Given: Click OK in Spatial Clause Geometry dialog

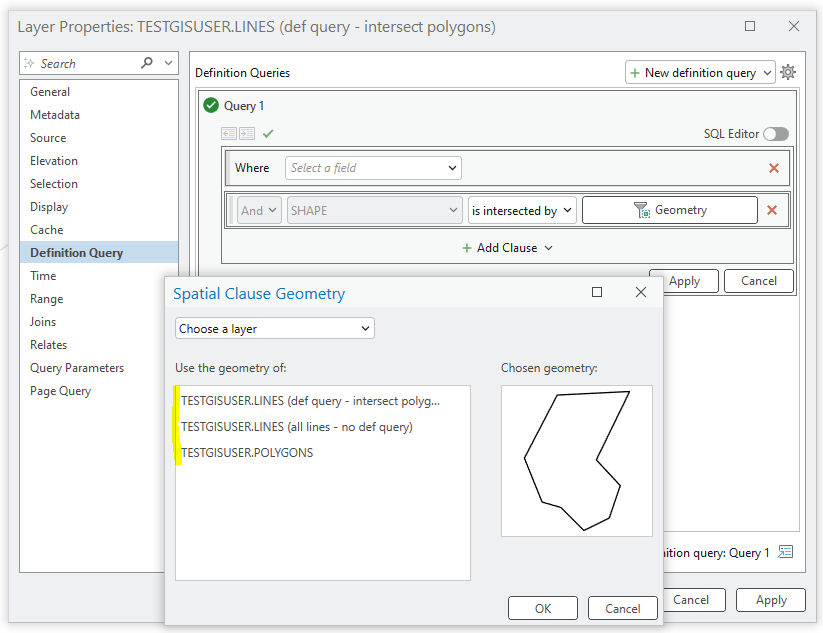Looking at the screenshot, I should 542,607.
